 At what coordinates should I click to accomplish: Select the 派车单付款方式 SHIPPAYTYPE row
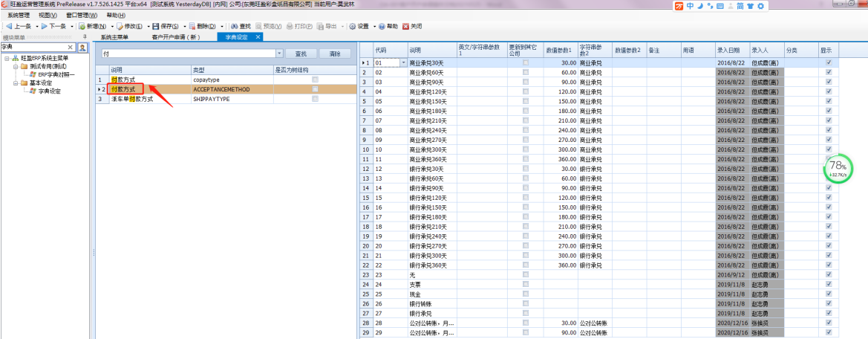tap(226, 99)
